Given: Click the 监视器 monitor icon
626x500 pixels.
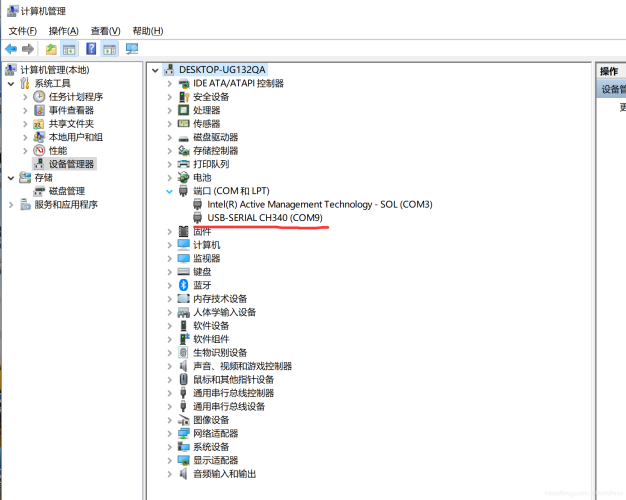Looking at the screenshot, I should (183, 258).
